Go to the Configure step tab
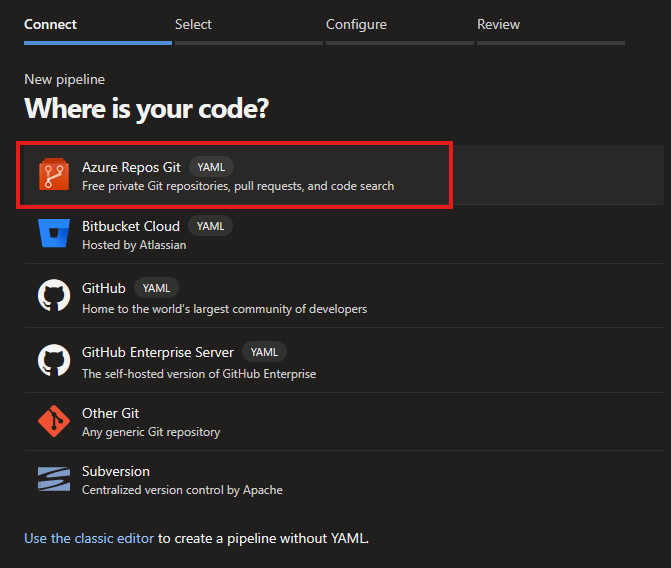 (356, 25)
